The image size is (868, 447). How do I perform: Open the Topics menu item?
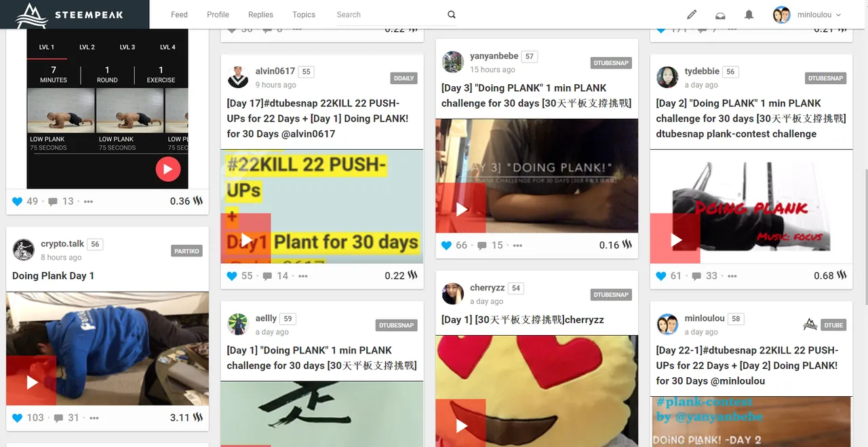point(304,14)
